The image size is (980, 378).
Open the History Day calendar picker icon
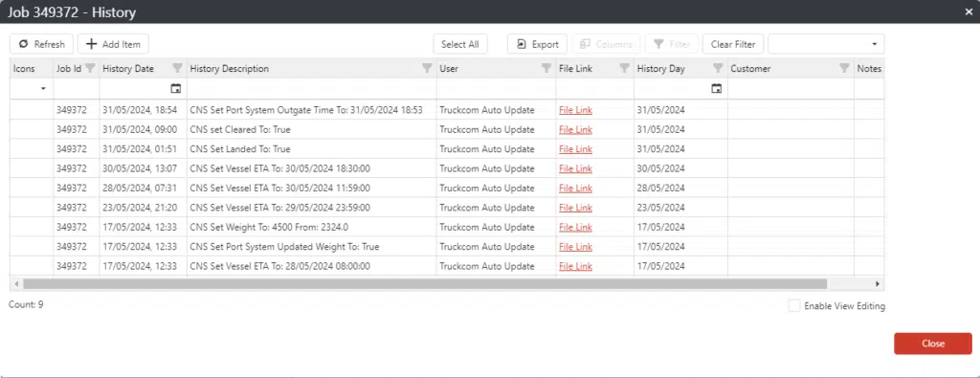717,89
